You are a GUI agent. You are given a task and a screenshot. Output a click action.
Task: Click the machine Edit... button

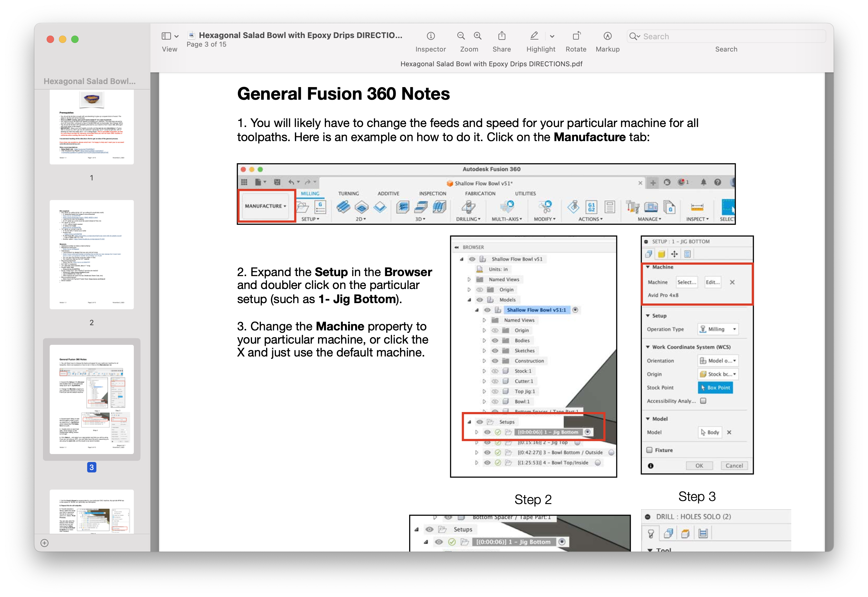(712, 282)
